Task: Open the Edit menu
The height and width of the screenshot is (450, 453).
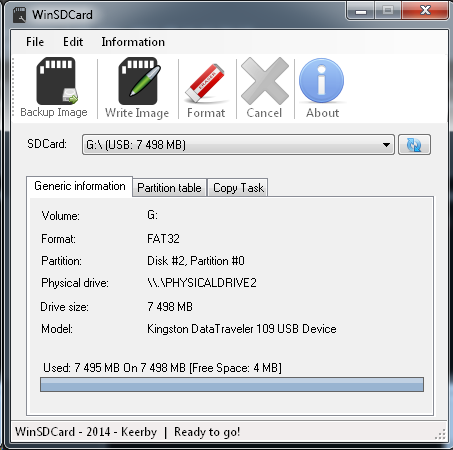Action: [x=73, y=42]
